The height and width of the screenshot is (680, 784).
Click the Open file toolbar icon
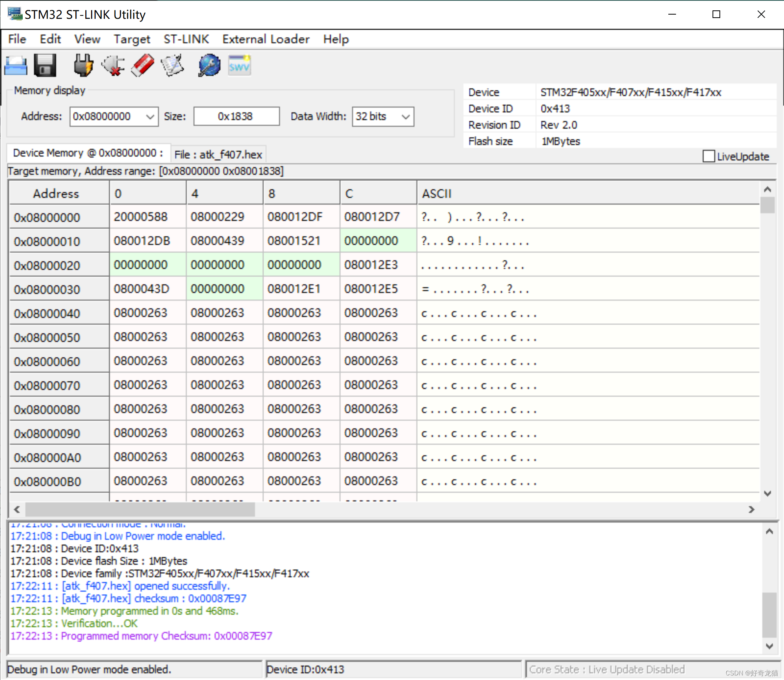(x=16, y=66)
